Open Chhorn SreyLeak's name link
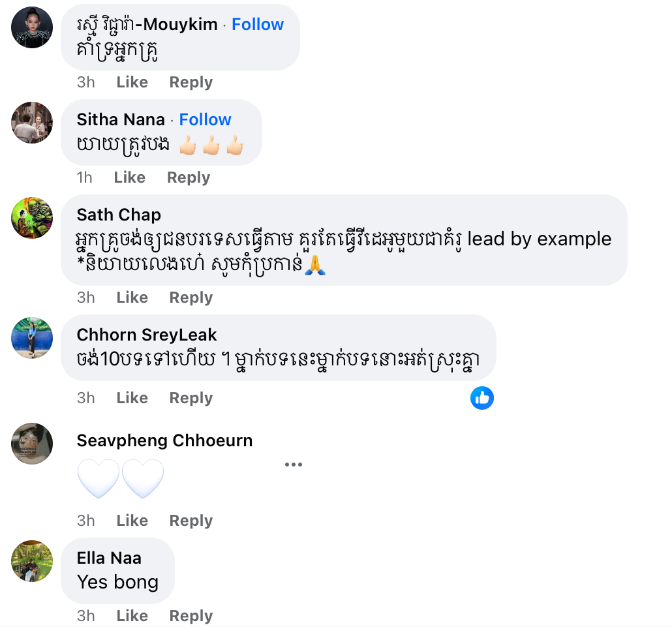Viewport: 672px width, 627px height. point(147,335)
